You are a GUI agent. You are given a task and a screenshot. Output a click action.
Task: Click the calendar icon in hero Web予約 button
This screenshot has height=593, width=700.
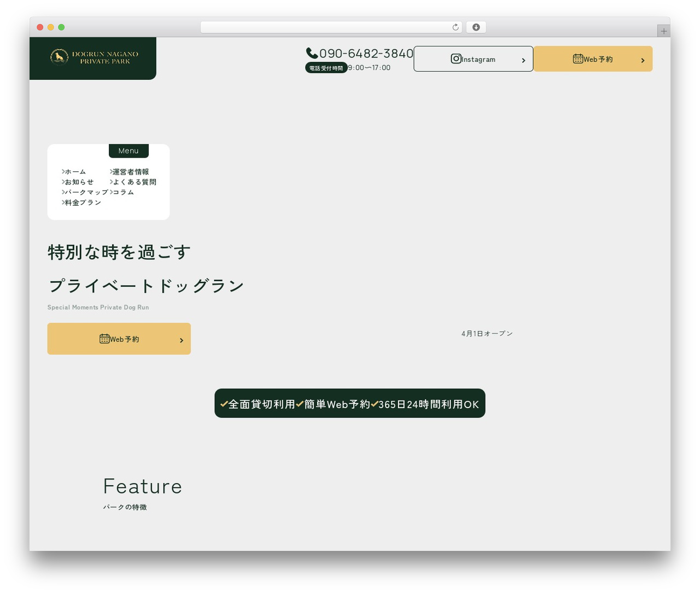(x=104, y=339)
